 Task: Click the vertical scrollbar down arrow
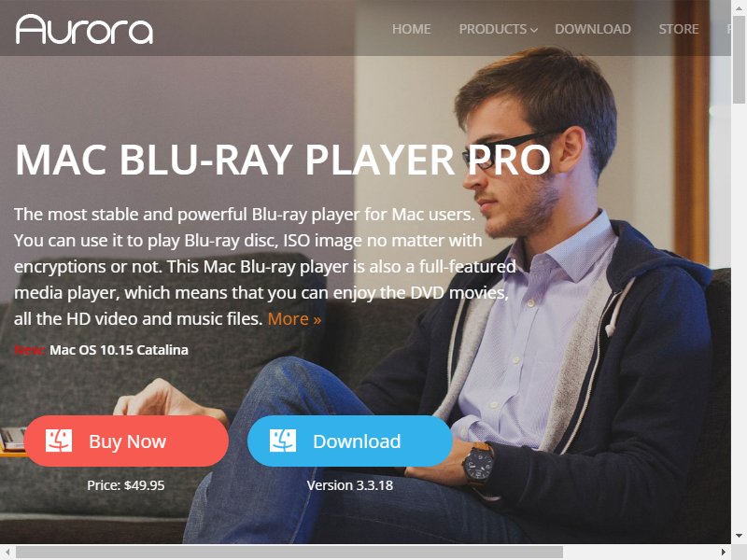[x=739, y=536]
